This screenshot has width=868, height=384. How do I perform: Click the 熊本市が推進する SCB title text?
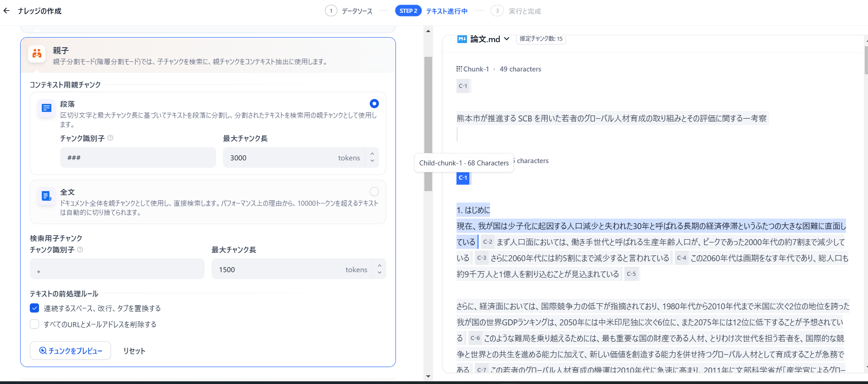pyautogui.click(x=612, y=118)
